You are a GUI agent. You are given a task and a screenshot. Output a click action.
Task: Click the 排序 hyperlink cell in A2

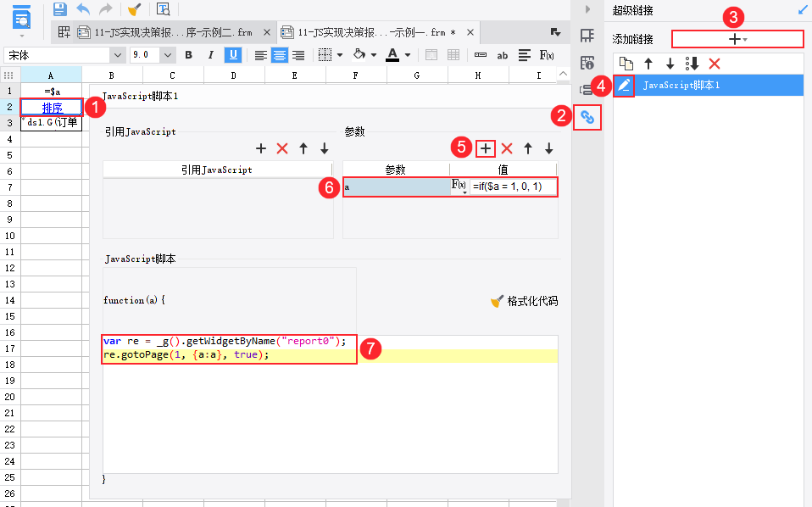[52, 108]
